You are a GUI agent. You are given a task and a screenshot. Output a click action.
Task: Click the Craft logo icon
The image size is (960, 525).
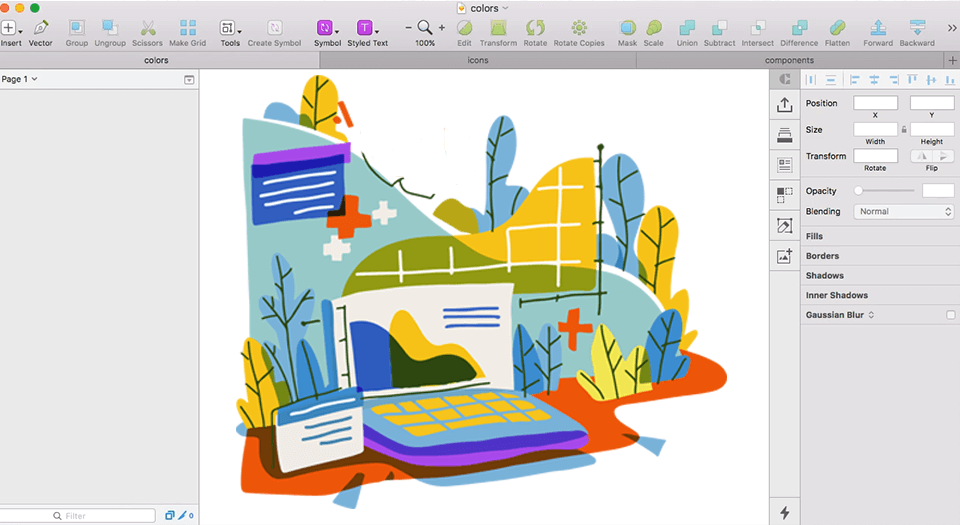(785, 79)
